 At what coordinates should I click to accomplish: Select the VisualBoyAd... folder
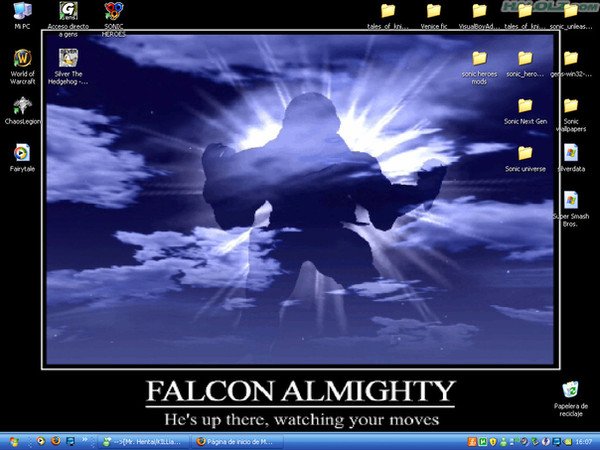[x=479, y=16]
